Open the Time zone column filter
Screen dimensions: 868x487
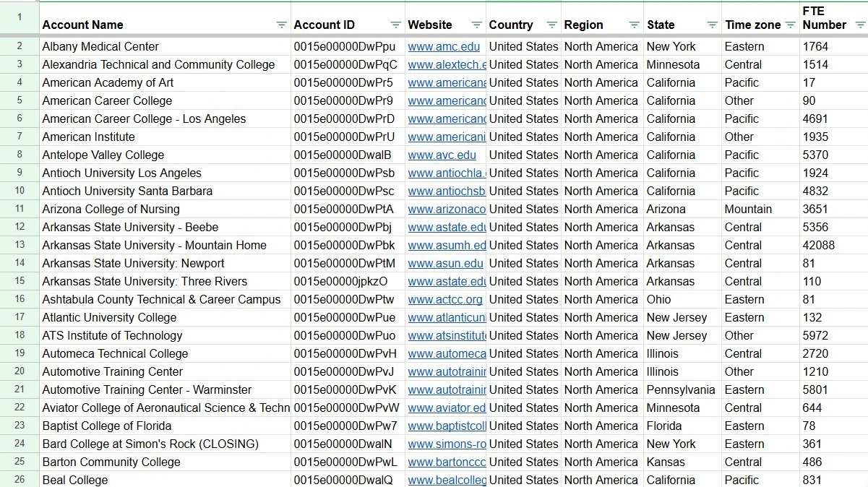(x=790, y=25)
